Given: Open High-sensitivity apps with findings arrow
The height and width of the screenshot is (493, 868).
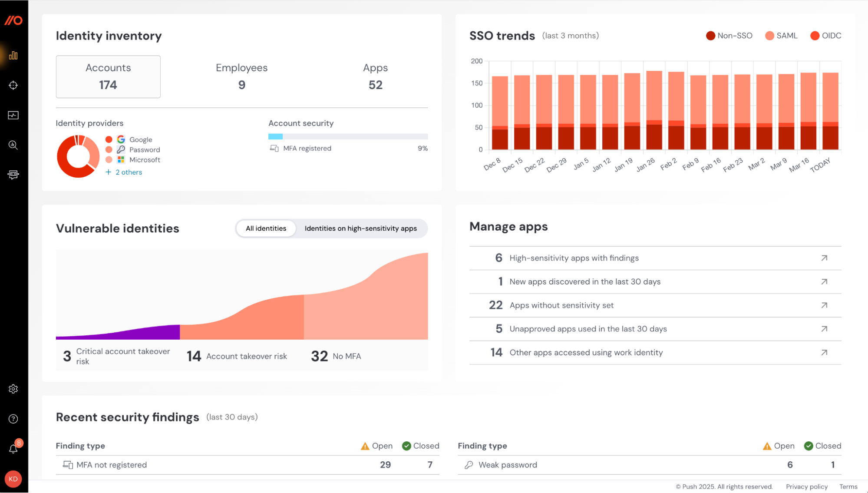Looking at the screenshot, I should pos(824,258).
